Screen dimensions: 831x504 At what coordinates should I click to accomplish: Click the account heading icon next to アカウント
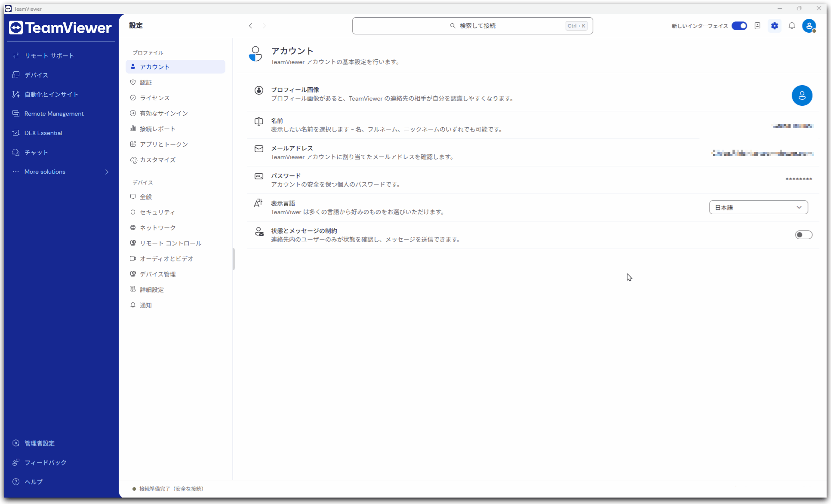click(255, 54)
